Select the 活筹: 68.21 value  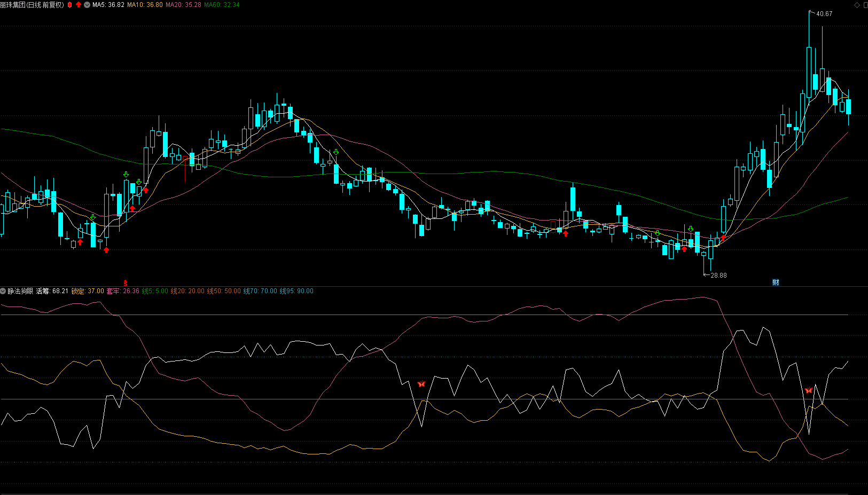(x=52, y=291)
